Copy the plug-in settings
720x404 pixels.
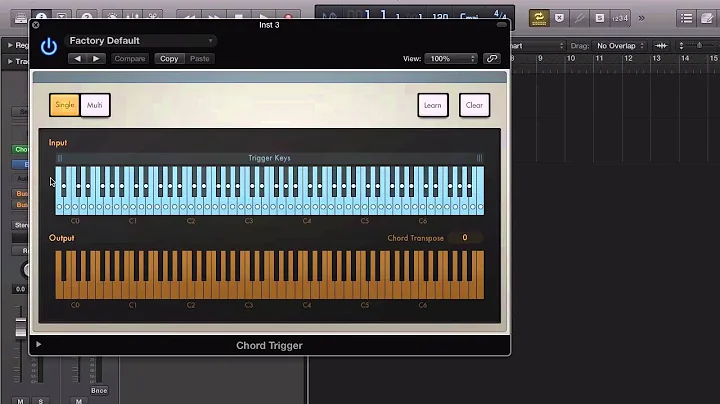pos(169,59)
